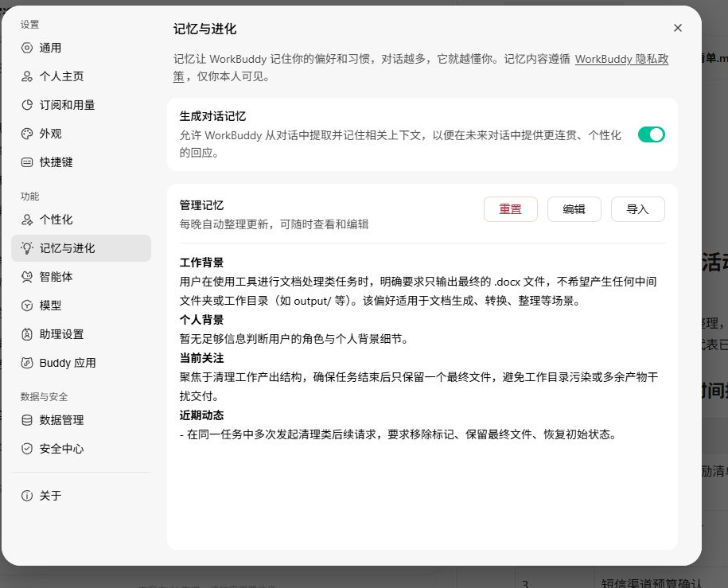728x588 pixels.
Task: Click the red 重置 button
Action: pyautogui.click(x=510, y=209)
